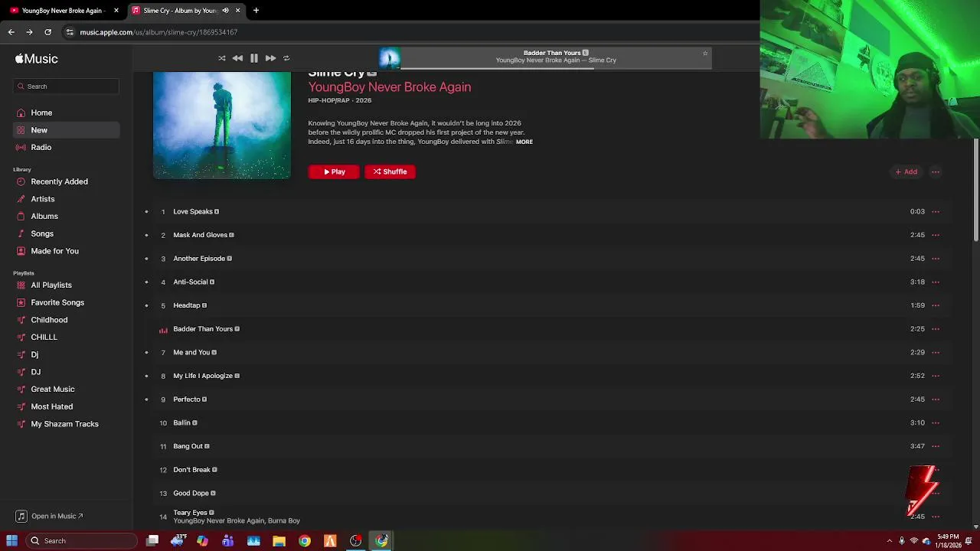Click the page vertical scrollbar
980x551 pixels.
[x=975, y=191]
